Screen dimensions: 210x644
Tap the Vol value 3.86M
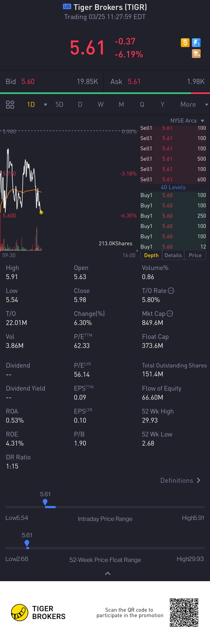tap(15, 346)
